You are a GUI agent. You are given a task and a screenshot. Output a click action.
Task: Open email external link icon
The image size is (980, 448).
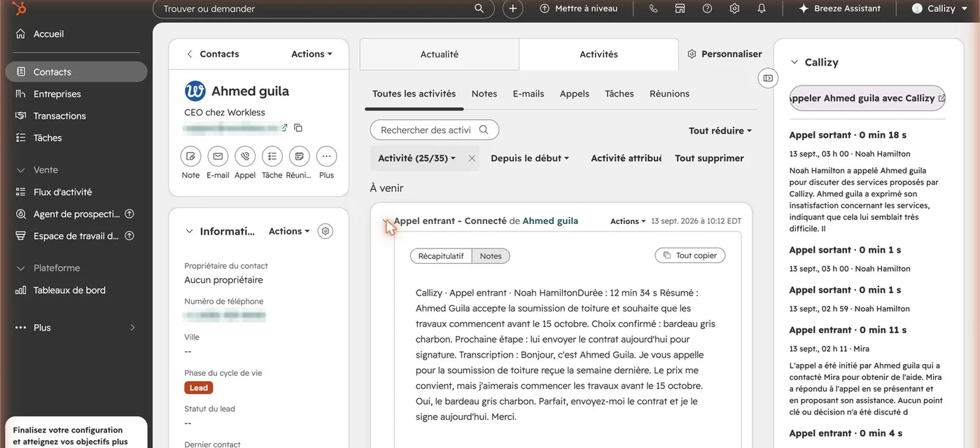pyautogui.click(x=284, y=127)
